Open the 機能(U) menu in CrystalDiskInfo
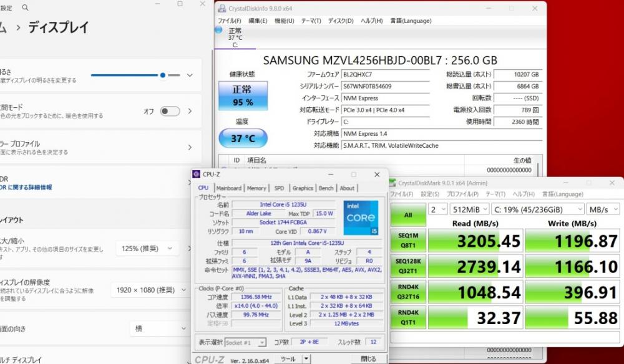Screen dimensions: 624x364 (x=284, y=21)
